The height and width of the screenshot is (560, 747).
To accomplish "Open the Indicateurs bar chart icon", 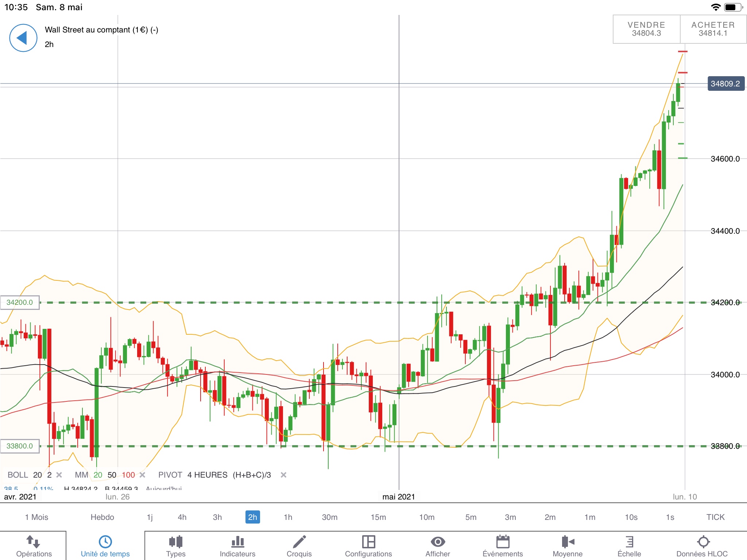I will [237, 542].
